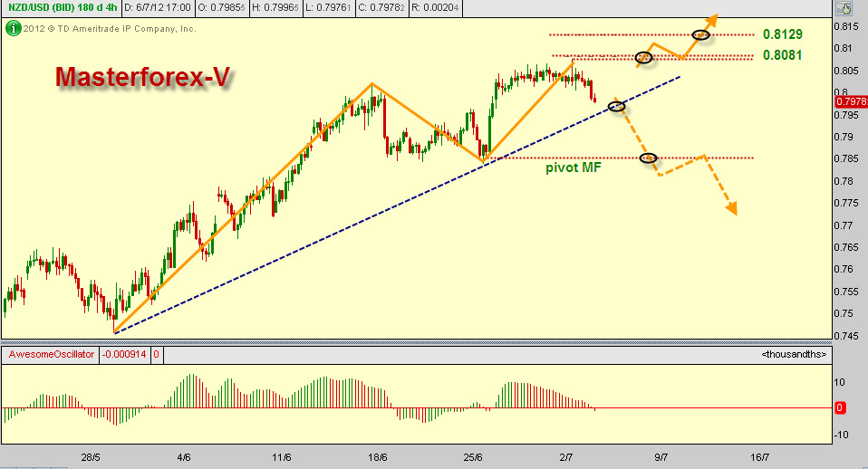Click the downward dashed orange arrow tip
Viewport: 868px width, 469px height.
(733, 211)
